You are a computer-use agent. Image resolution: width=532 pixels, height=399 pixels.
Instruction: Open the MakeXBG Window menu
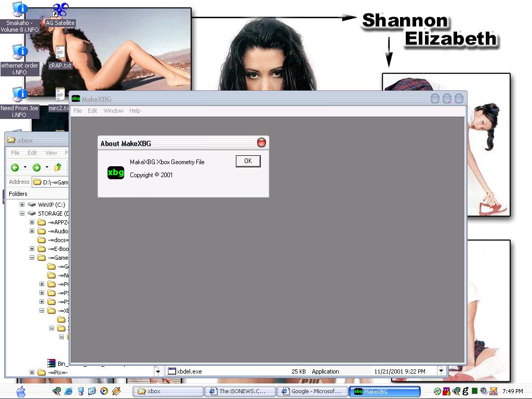click(x=113, y=111)
